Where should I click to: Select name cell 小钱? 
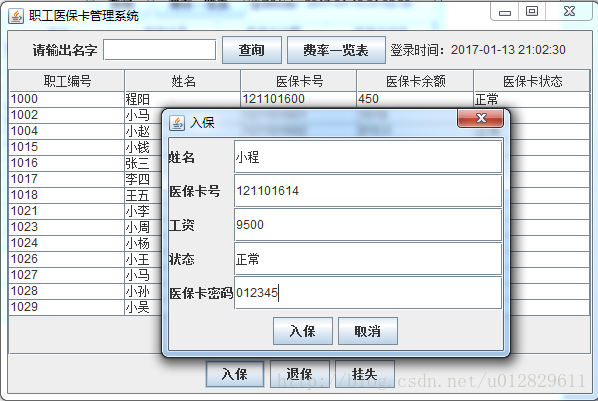pos(143,147)
